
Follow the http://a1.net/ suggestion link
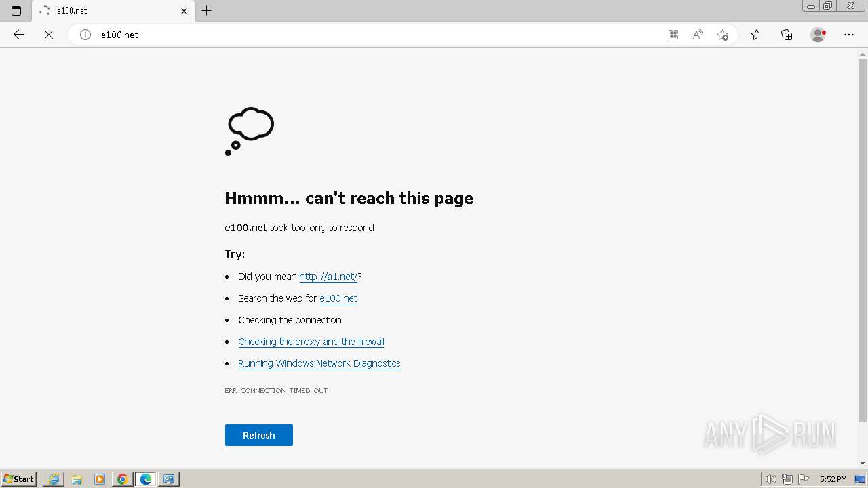point(328,277)
